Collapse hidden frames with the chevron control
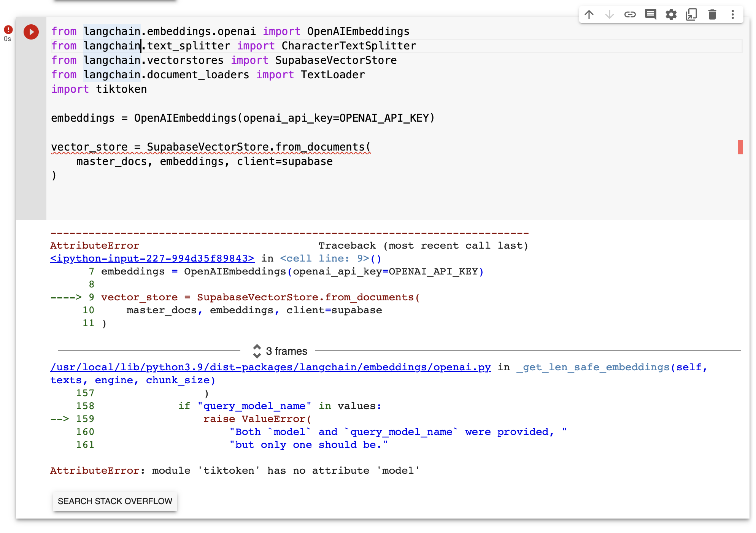This screenshot has width=756, height=533. pyautogui.click(x=257, y=351)
